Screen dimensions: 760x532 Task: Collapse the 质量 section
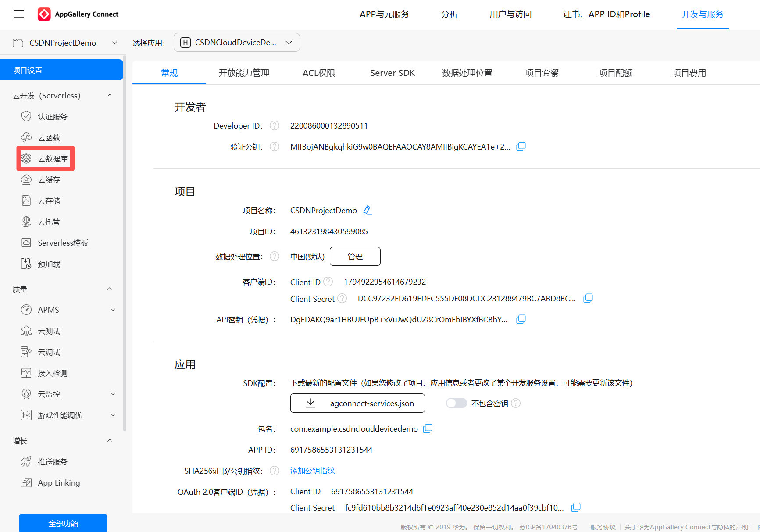tap(110, 289)
